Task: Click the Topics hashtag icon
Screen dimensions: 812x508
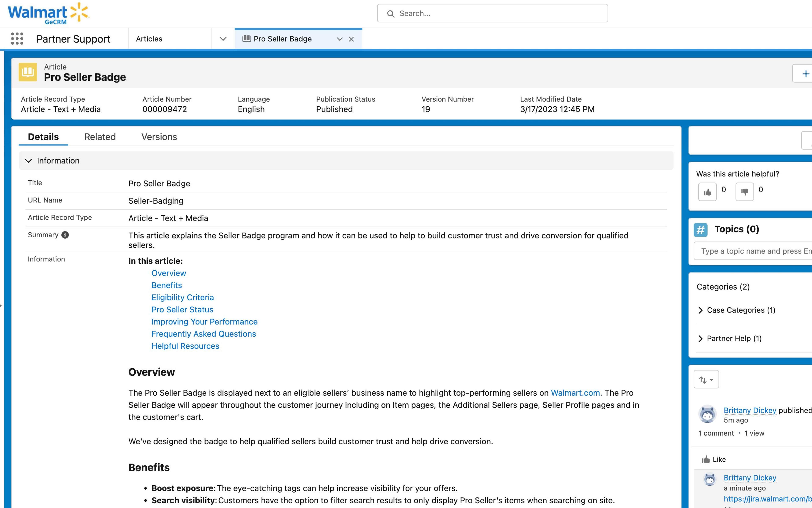Action: click(701, 230)
